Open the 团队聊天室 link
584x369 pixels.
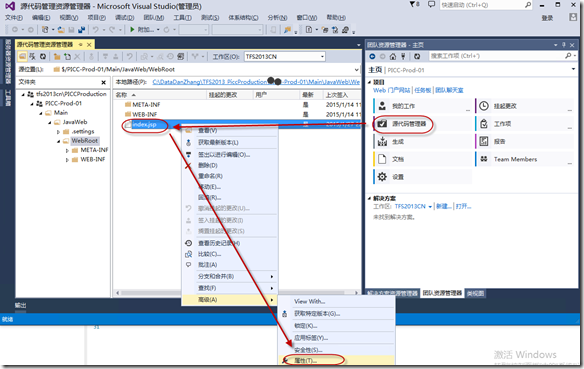[x=449, y=90]
